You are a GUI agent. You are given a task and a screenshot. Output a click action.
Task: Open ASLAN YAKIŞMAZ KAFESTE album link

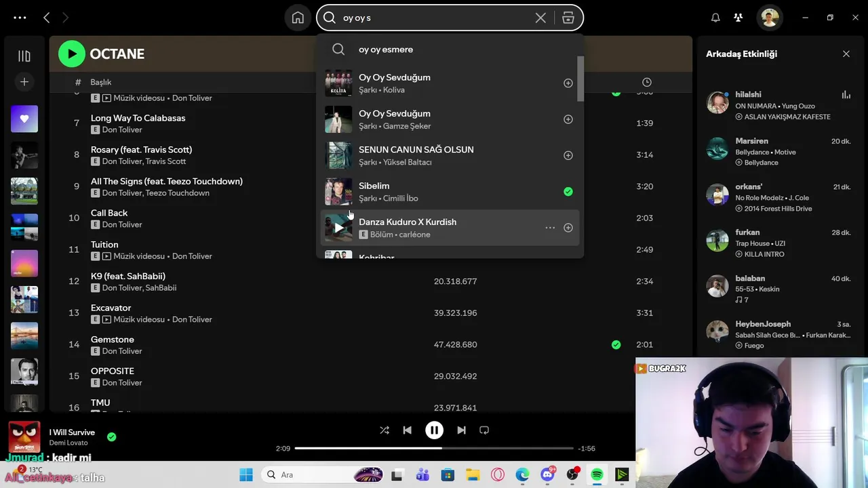pyautogui.click(x=787, y=117)
